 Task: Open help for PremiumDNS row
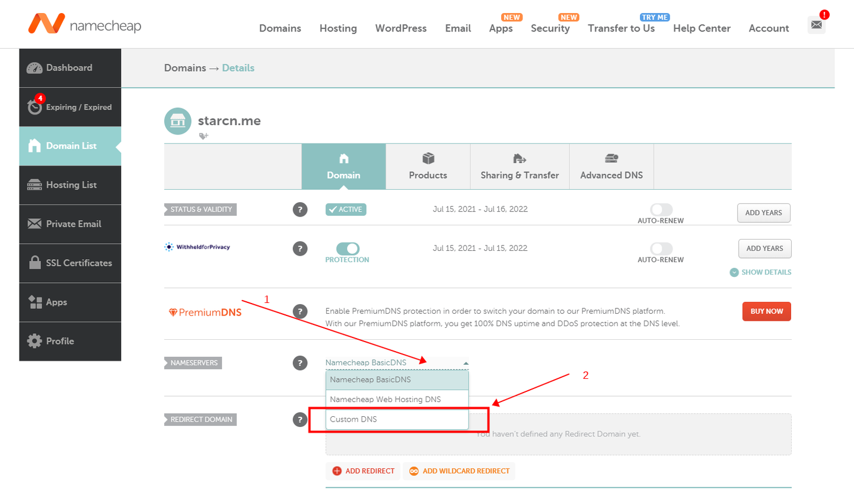pyautogui.click(x=300, y=311)
